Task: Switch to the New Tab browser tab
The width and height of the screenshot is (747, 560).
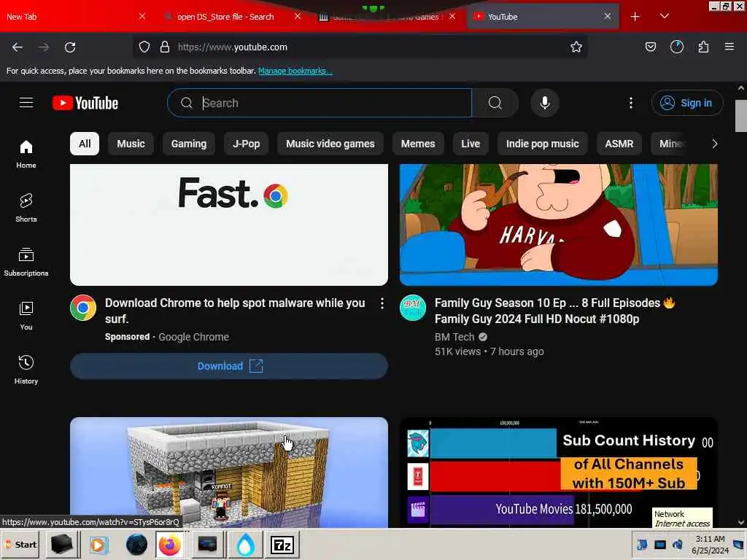Action: (x=66, y=17)
